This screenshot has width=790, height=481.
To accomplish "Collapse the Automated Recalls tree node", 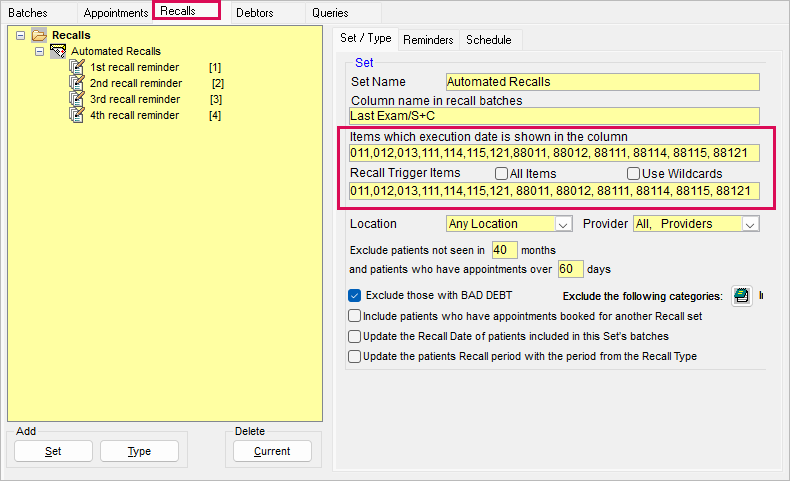I will (39, 51).
